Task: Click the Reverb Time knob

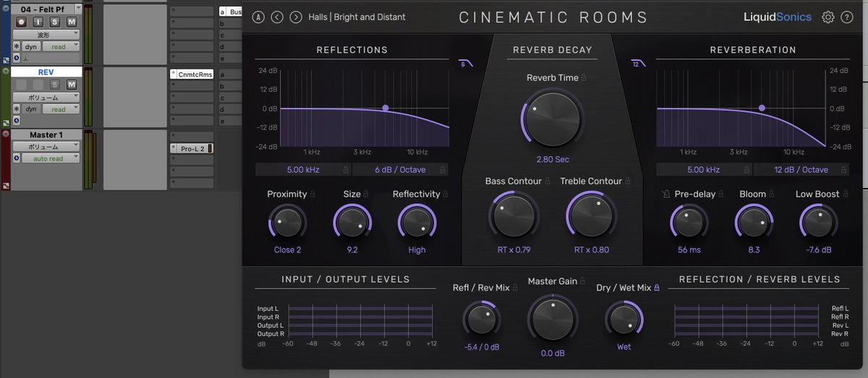Action: pos(552,119)
